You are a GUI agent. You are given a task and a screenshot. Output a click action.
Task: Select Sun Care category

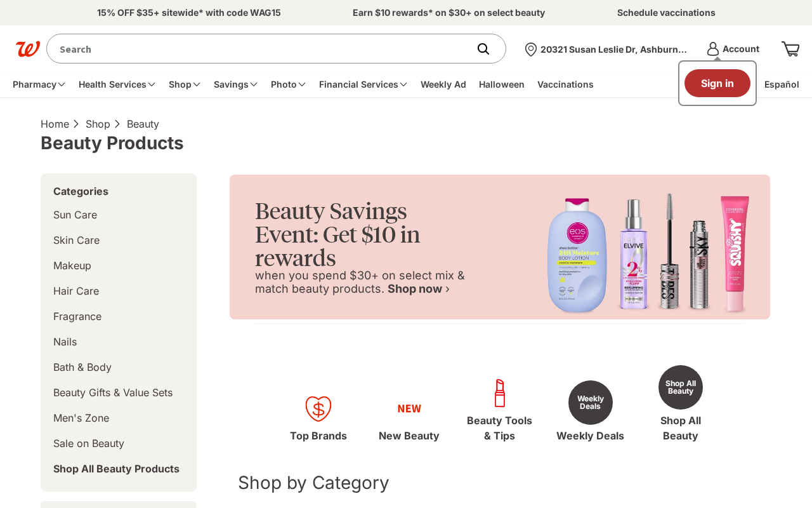click(x=75, y=215)
